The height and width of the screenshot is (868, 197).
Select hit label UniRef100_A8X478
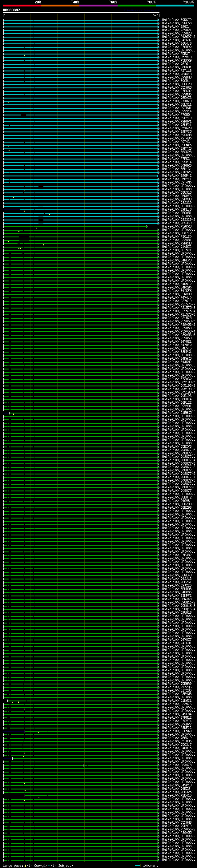pyautogui.click(x=176, y=765)
